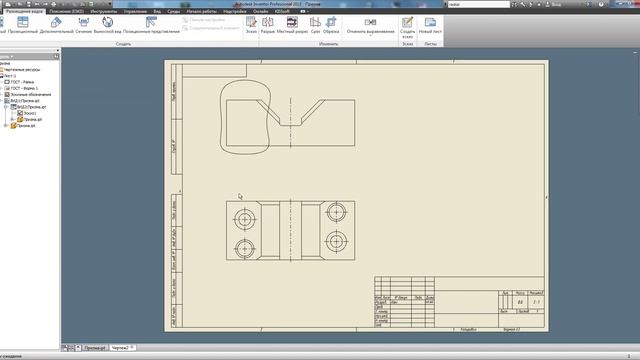
Task: Expand the ГОСТ - Рамка tree node
Action: click(x=2, y=82)
